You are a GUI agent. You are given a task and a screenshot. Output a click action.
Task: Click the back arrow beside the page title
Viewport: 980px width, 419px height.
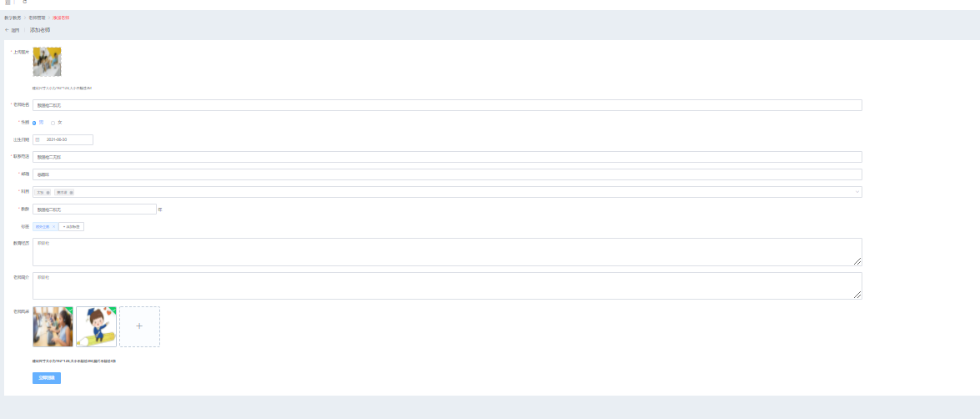7,30
